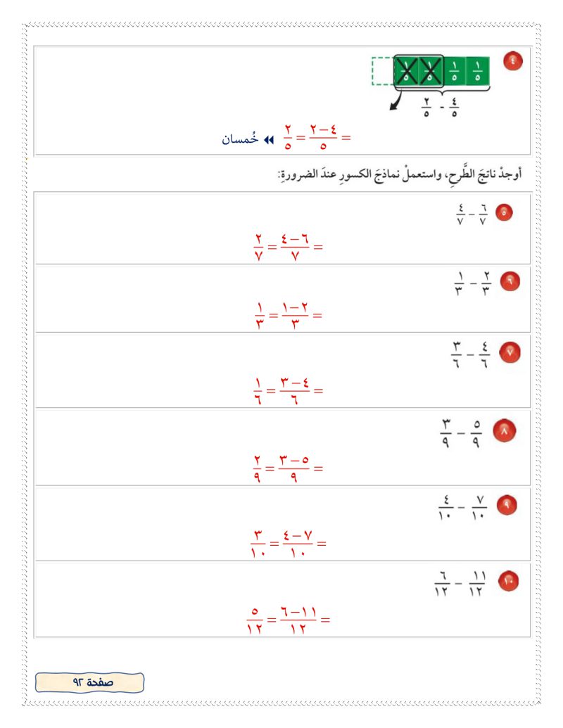
Task: Click the curved black arrow under fraction bar
Action: pyautogui.click(x=397, y=104)
